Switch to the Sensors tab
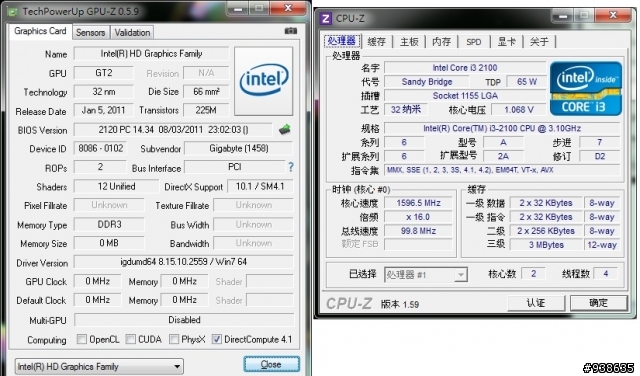Viewport: 640px width, 376px height. click(90, 33)
